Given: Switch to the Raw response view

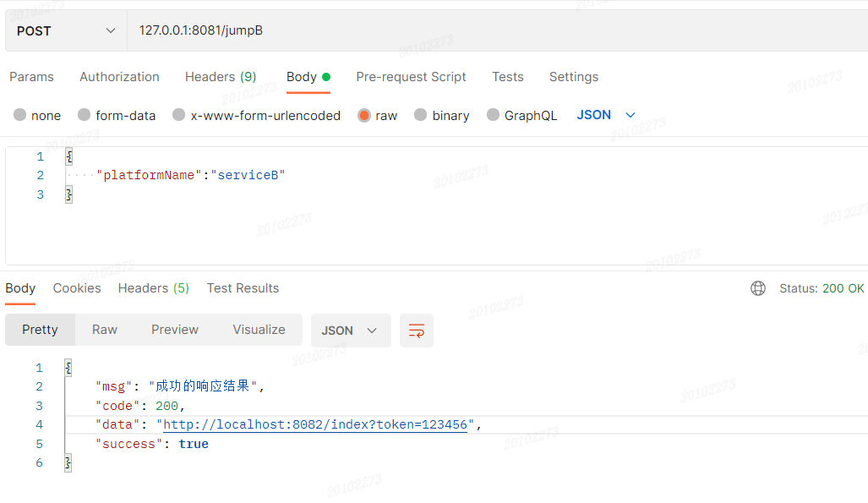Looking at the screenshot, I should pyautogui.click(x=105, y=330).
